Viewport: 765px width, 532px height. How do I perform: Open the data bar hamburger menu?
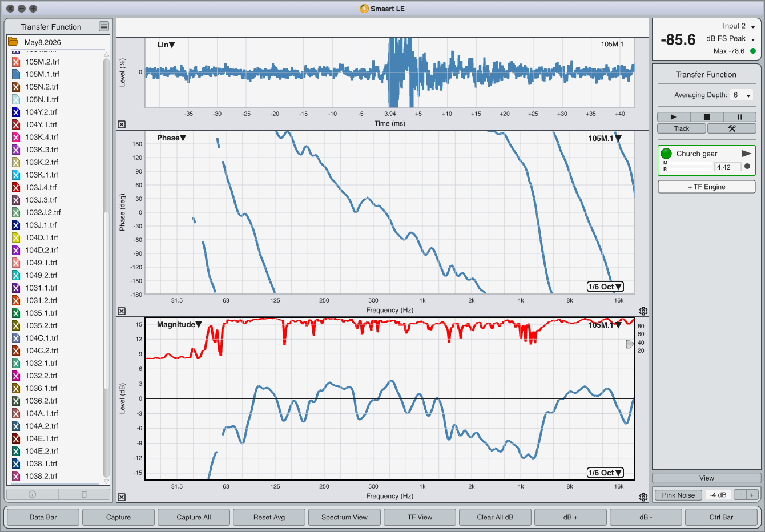(x=103, y=26)
